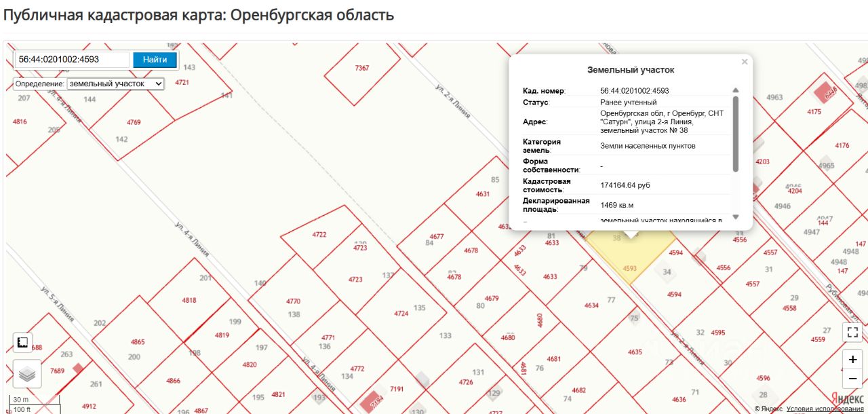Click parcel label 4721
868x414 pixels.
182,82
